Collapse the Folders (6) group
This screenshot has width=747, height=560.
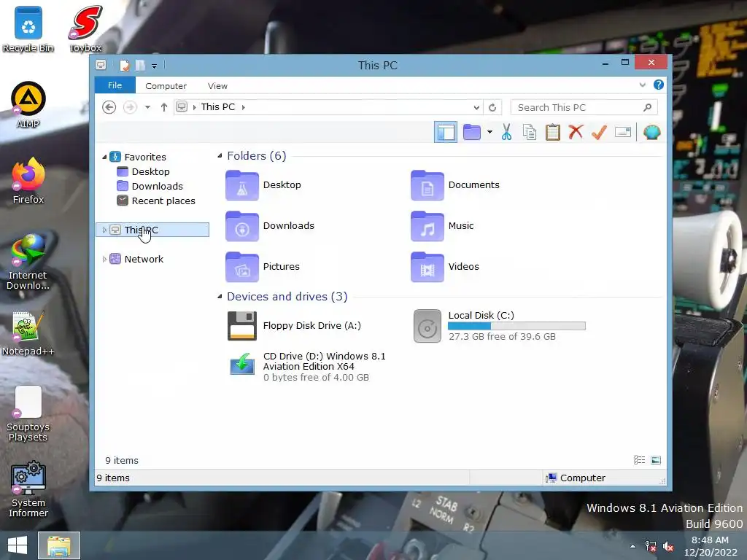[220, 156]
